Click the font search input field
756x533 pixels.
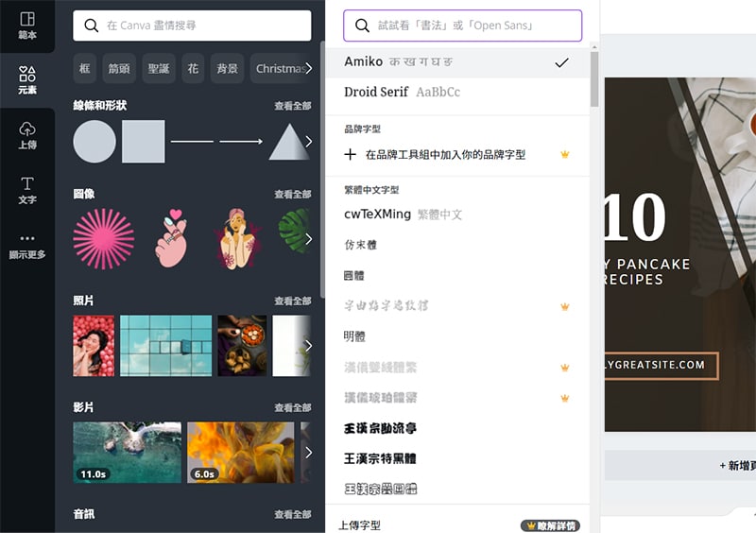[463, 26]
